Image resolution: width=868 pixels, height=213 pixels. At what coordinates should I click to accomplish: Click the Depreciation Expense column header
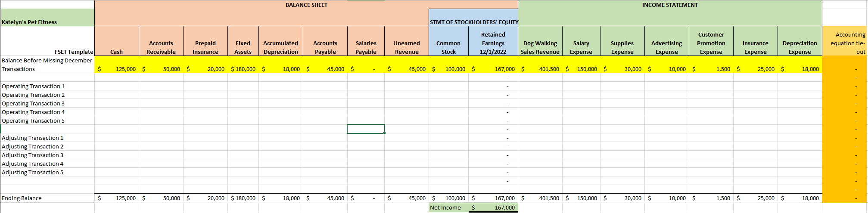tap(800, 41)
